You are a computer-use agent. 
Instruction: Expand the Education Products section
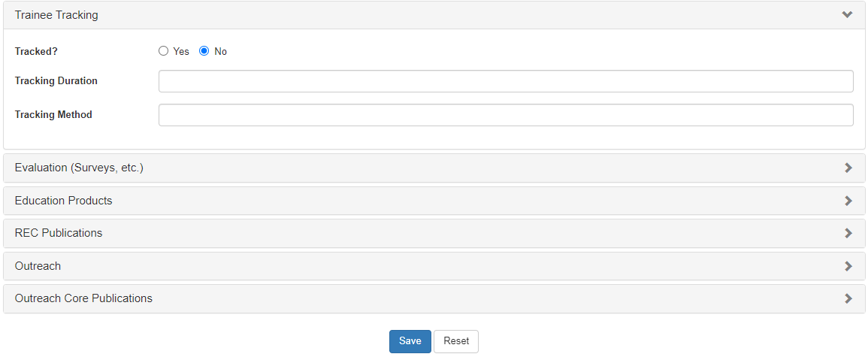[64, 201]
